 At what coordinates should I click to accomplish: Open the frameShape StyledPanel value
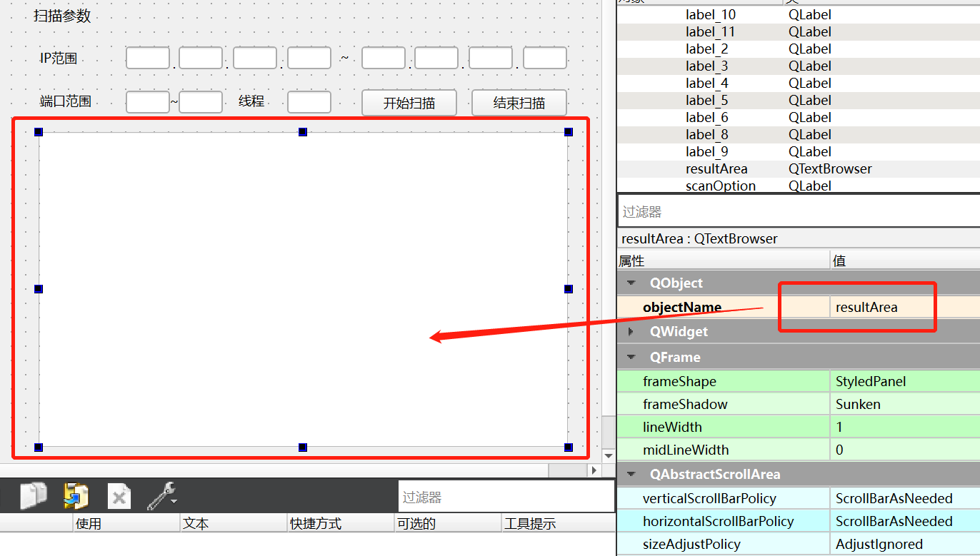click(905, 381)
